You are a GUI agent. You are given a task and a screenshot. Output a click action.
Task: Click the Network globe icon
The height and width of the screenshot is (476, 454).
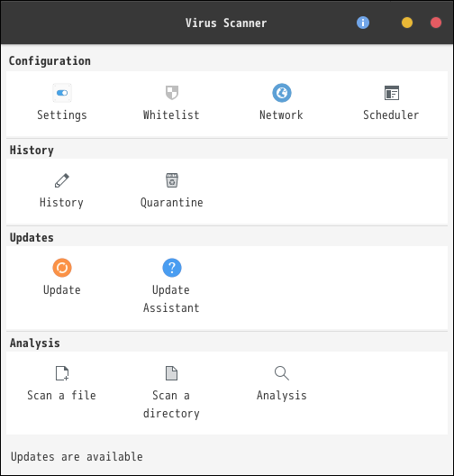pyautogui.click(x=282, y=93)
